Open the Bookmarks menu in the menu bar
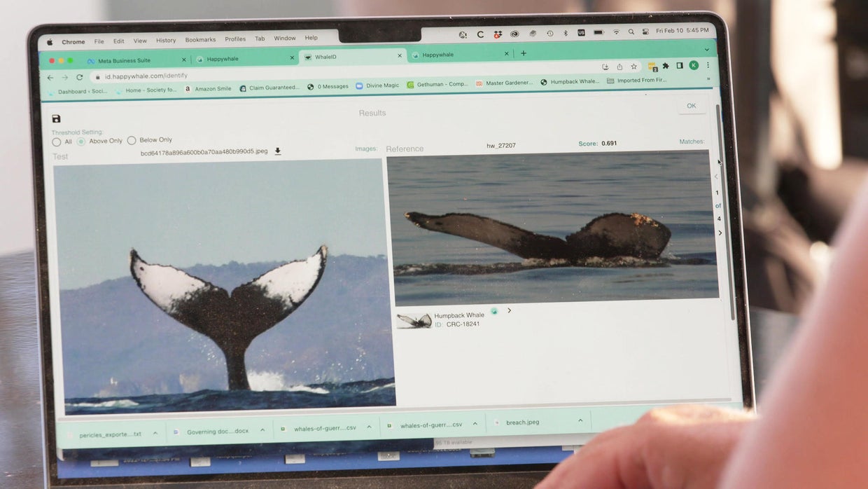The width and height of the screenshot is (868, 489). point(200,39)
